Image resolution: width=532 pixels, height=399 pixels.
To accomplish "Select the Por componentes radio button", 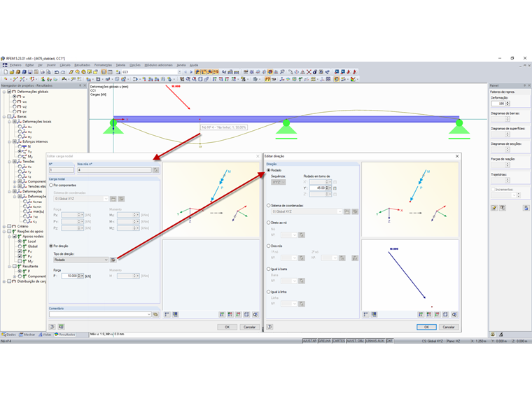I will (51, 185).
